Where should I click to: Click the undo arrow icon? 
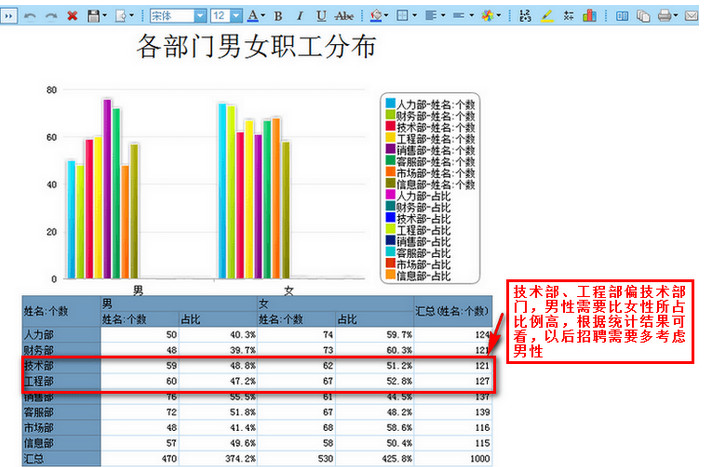(x=30, y=16)
